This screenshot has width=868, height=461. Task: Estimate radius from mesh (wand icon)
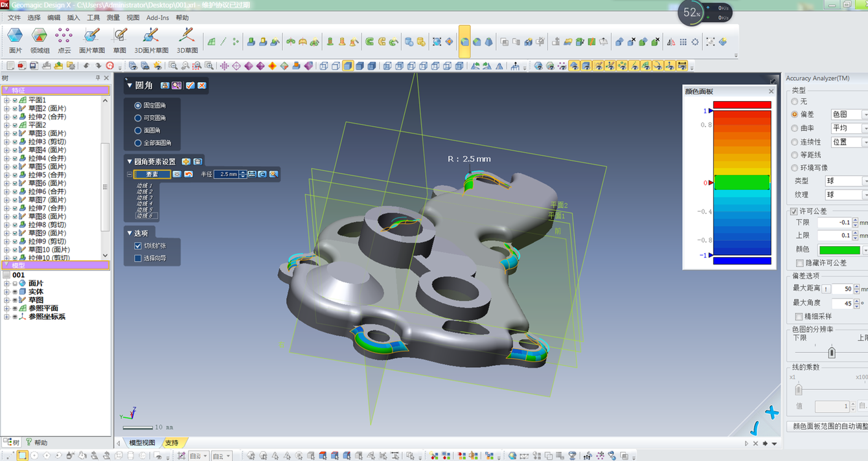click(273, 174)
